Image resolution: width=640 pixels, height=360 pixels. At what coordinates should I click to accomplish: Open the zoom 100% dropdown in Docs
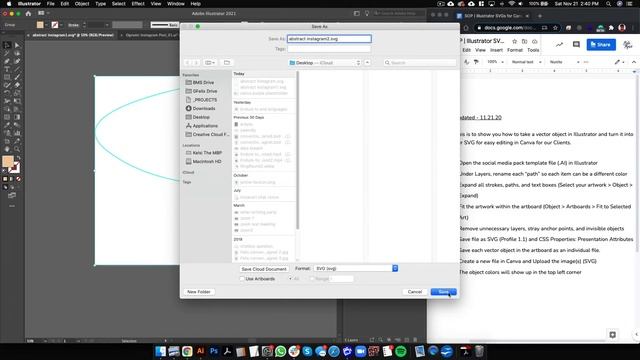point(495,62)
